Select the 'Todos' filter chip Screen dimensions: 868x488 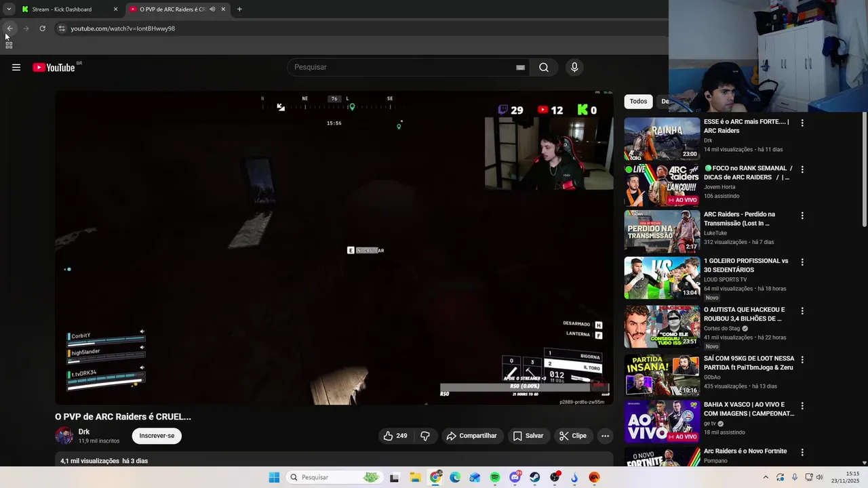pos(638,101)
